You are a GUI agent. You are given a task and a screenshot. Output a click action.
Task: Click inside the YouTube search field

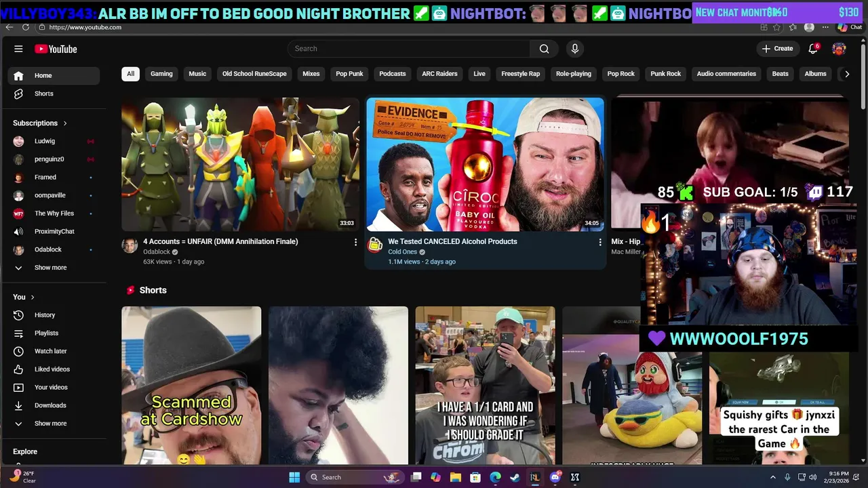pyautogui.click(x=408, y=49)
